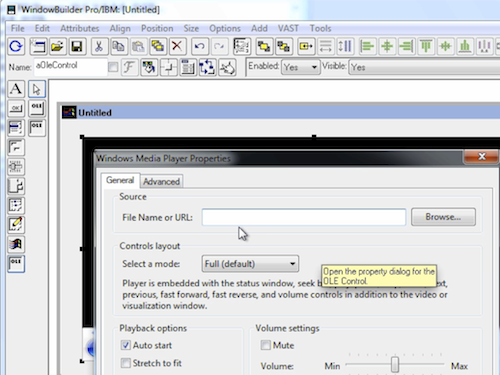This screenshot has height=375, width=500.
Task: Align widgets right with green icon
Action: pos(406,46)
